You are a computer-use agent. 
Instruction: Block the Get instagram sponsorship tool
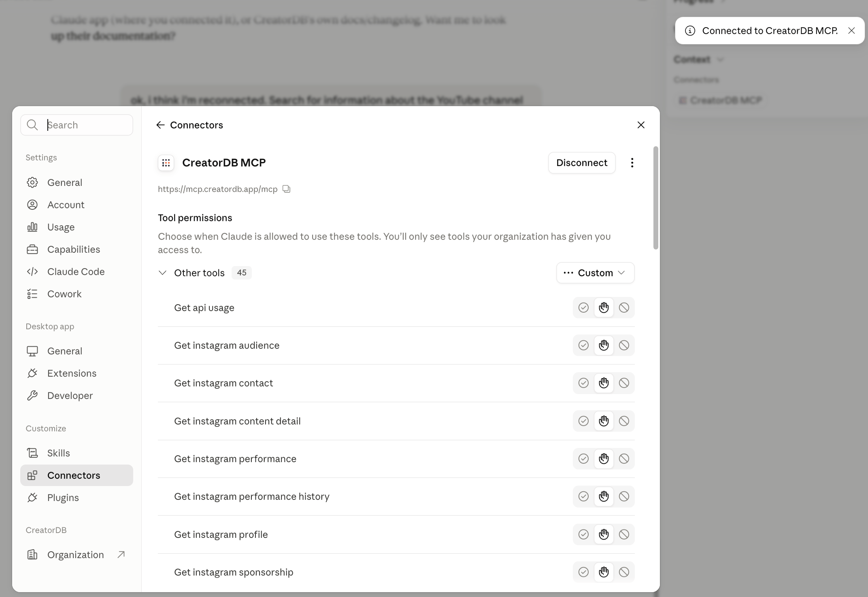(624, 572)
